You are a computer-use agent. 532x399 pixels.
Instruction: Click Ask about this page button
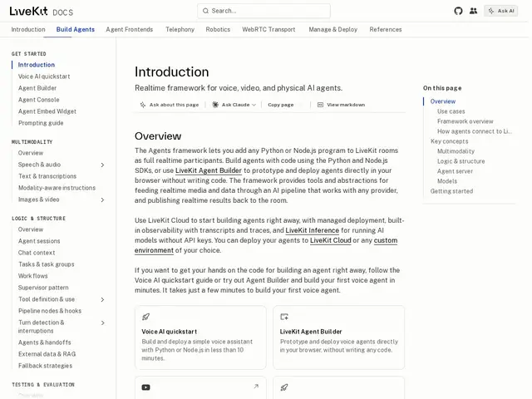pyautogui.click(x=170, y=105)
